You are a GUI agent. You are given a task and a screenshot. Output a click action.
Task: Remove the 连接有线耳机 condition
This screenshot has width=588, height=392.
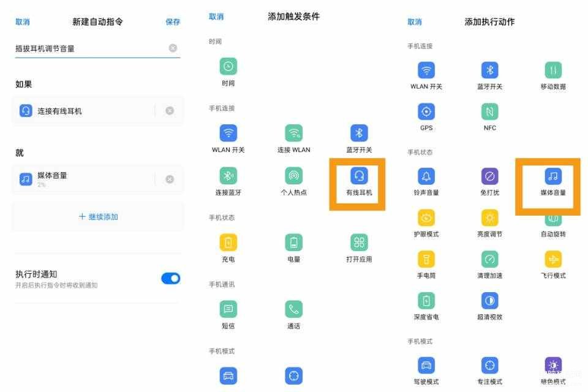[x=170, y=111]
